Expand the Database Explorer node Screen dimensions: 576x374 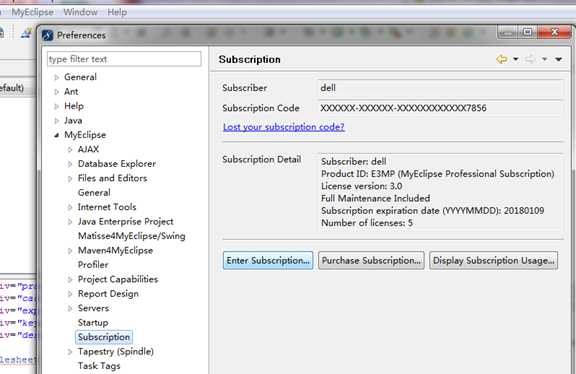[70, 164]
